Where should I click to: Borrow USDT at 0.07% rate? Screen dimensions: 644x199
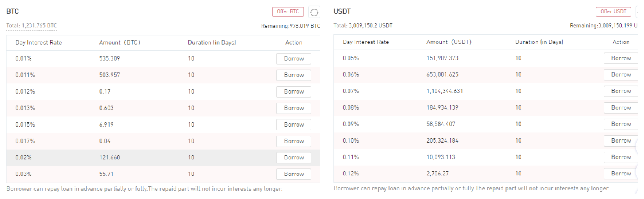tap(621, 91)
